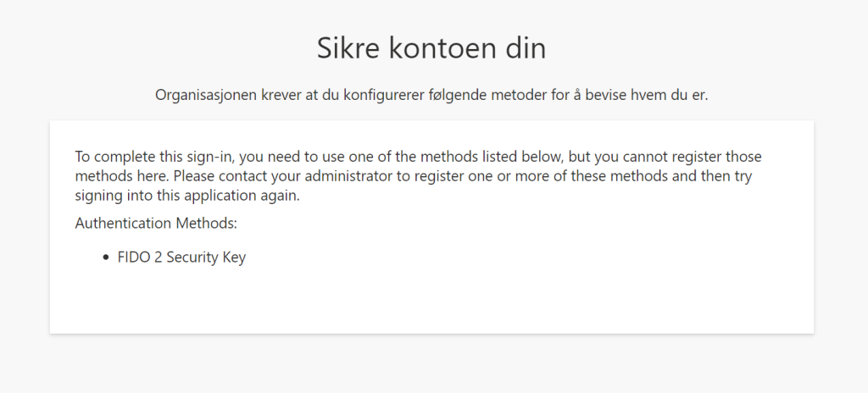
Task: Click the "Sikre kontoen din" page heading
Action: pos(431,48)
